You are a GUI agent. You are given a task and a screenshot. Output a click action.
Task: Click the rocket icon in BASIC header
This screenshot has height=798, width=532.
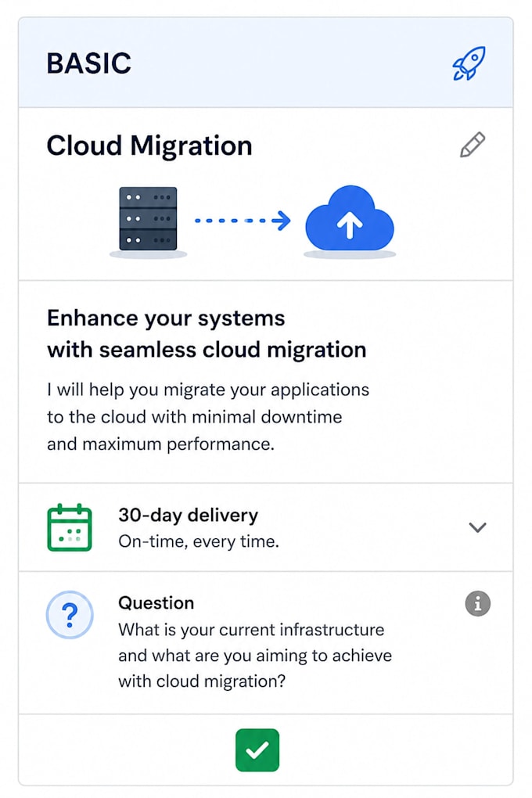pos(469,63)
